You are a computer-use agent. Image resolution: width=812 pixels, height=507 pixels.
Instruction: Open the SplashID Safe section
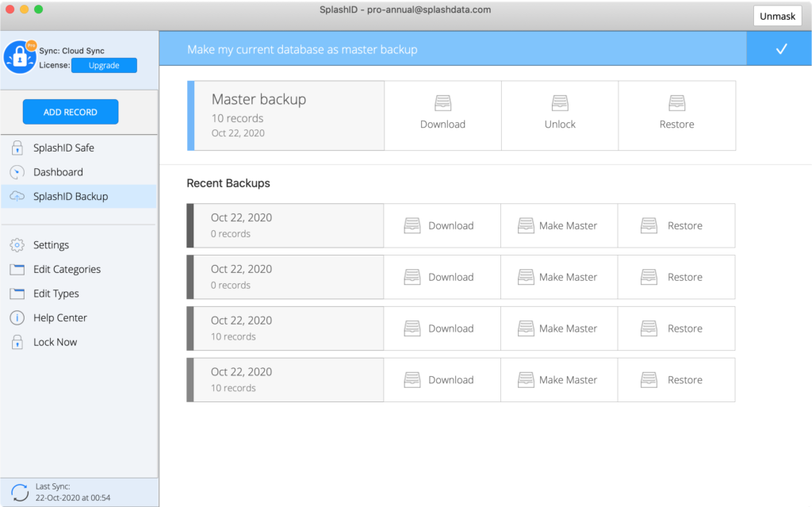point(63,148)
